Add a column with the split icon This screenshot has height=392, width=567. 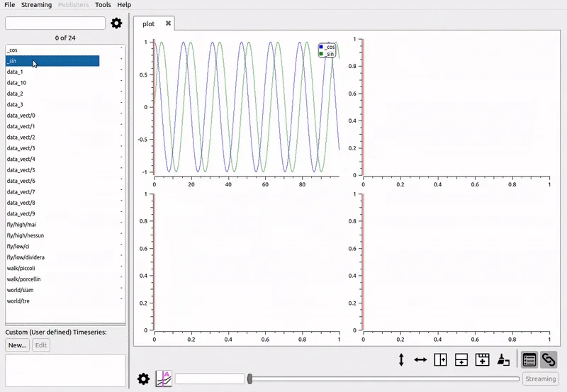tap(440, 360)
